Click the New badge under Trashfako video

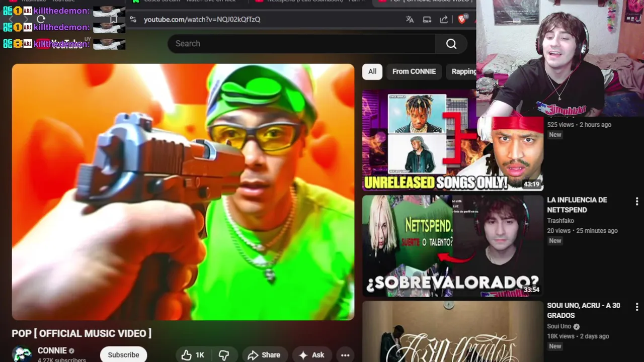point(555,241)
